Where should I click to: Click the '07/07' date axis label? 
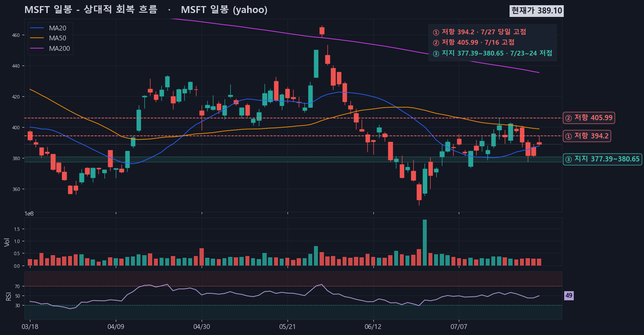tap(459, 326)
